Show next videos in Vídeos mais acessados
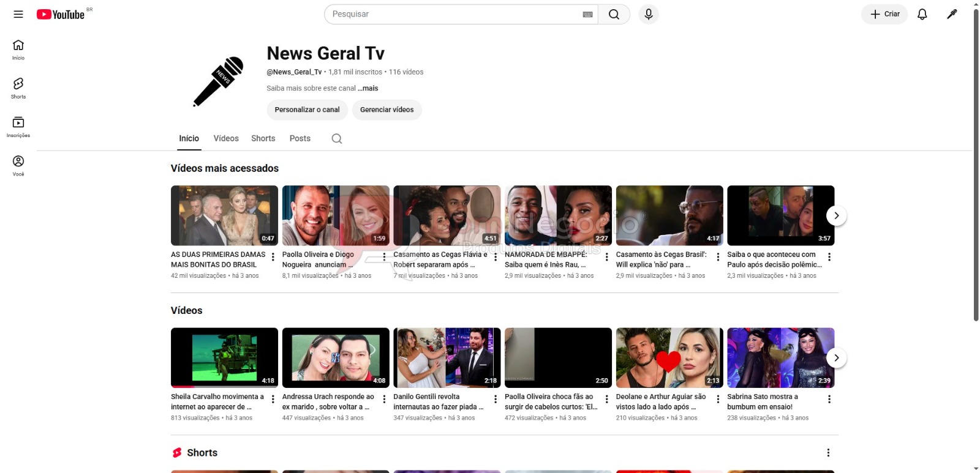Image resolution: width=980 pixels, height=473 pixels. click(x=837, y=215)
